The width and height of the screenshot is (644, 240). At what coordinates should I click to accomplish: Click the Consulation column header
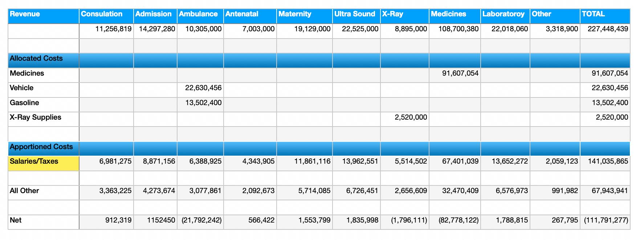click(x=106, y=16)
